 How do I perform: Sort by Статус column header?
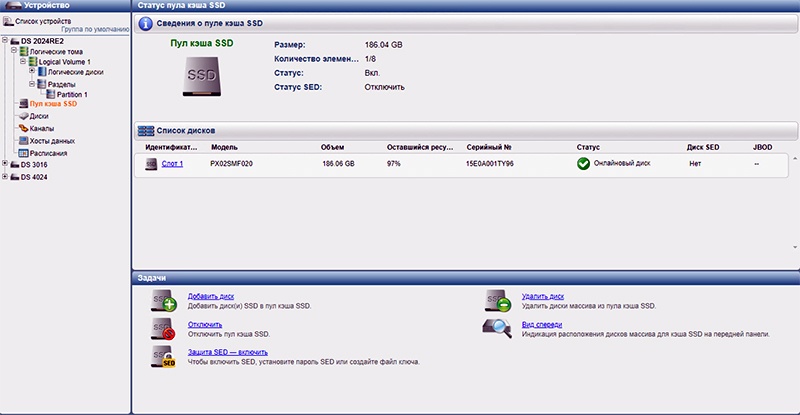click(x=588, y=147)
